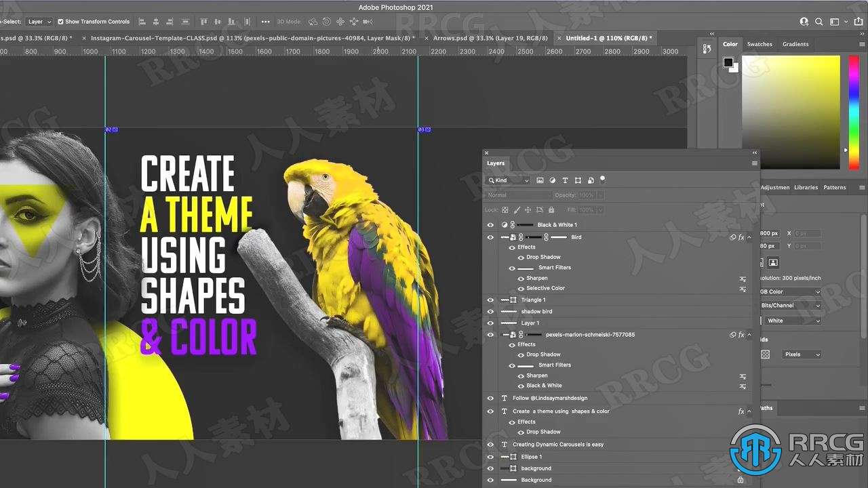Click the align horizontal centers icon
The height and width of the screenshot is (488, 868).
click(x=155, y=22)
